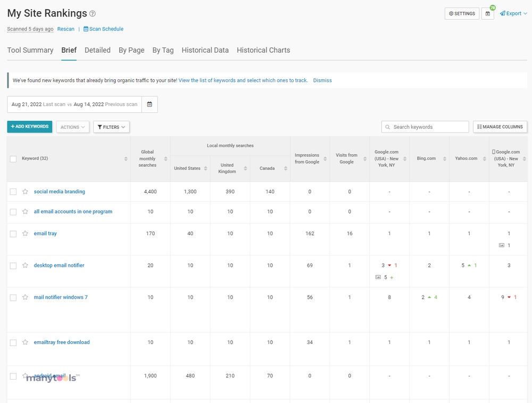Sort by Yahoo.com rank column
This screenshot has width=532, height=403.
(x=485, y=159)
